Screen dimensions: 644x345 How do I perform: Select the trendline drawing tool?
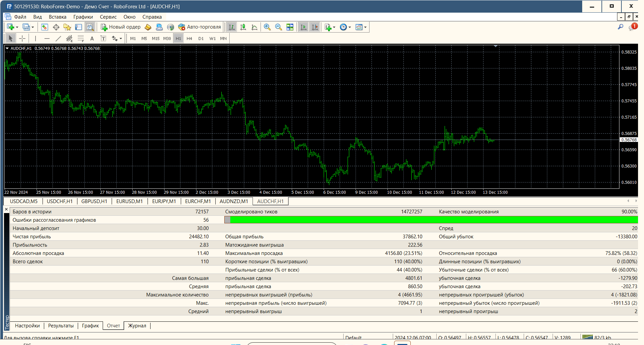tap(58, 39)
